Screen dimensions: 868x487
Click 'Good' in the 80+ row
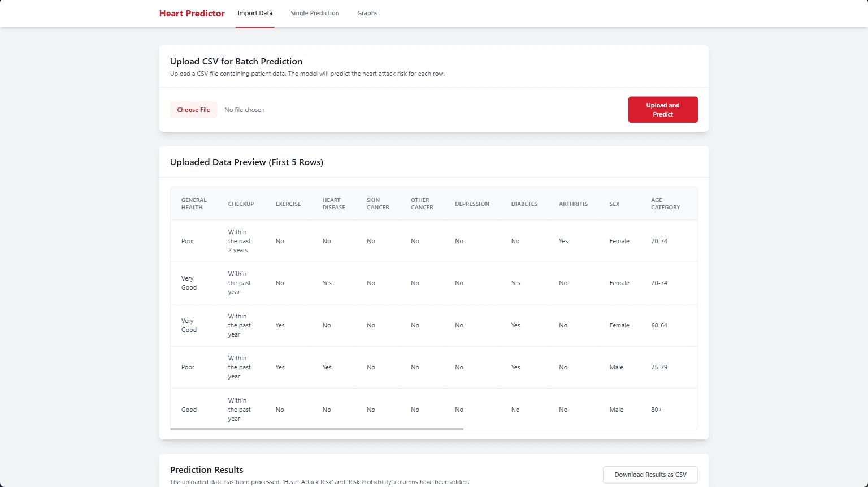pos(189,410)
